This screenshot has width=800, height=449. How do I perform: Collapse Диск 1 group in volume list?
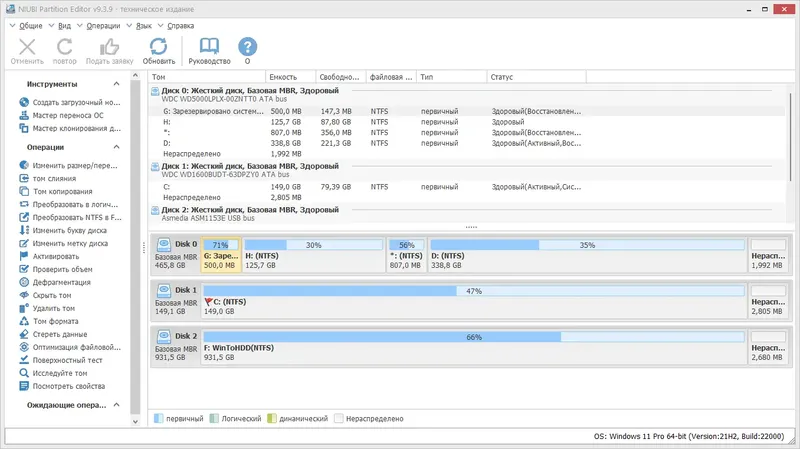155,167
